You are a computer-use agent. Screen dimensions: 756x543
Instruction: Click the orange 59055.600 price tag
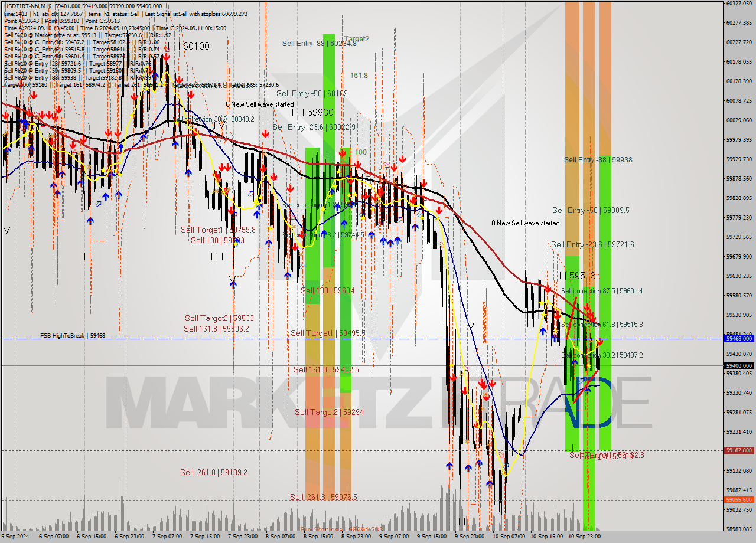739,500
